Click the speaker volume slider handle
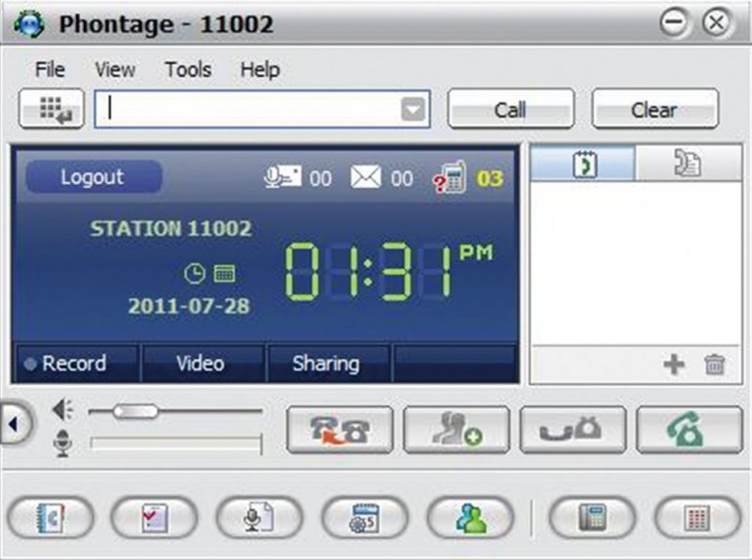Viewport: 752px width, 560px height. 135,412
